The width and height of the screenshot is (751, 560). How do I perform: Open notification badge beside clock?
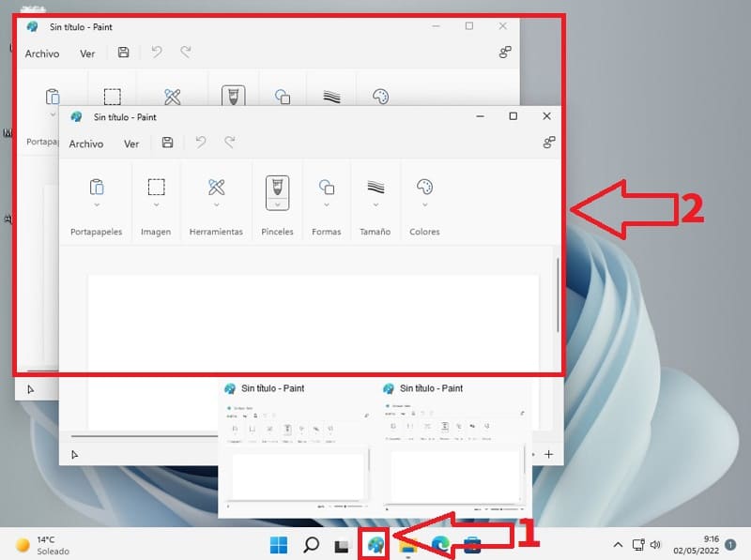(730, 545)
